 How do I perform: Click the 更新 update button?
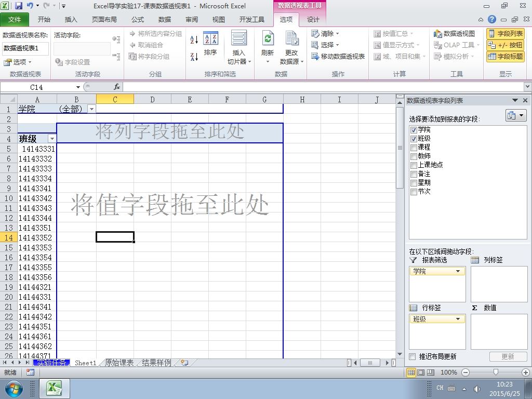508,356
